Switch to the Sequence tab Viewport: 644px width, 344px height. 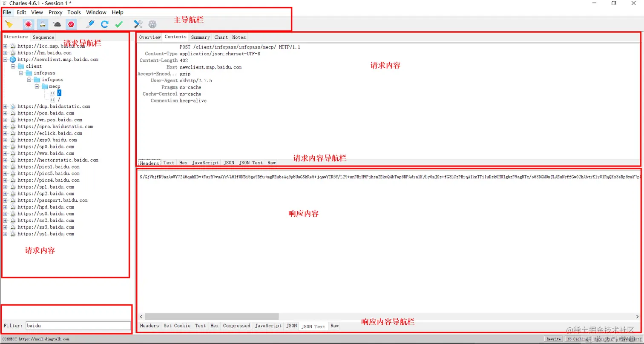(44, 37)
